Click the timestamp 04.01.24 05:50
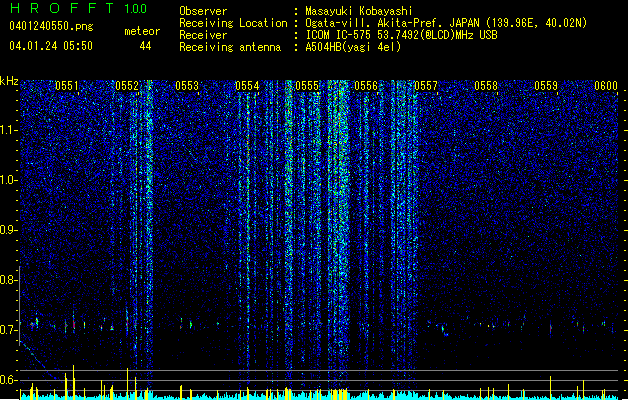The width and height of the screenshot is (629, 400). 51,46
